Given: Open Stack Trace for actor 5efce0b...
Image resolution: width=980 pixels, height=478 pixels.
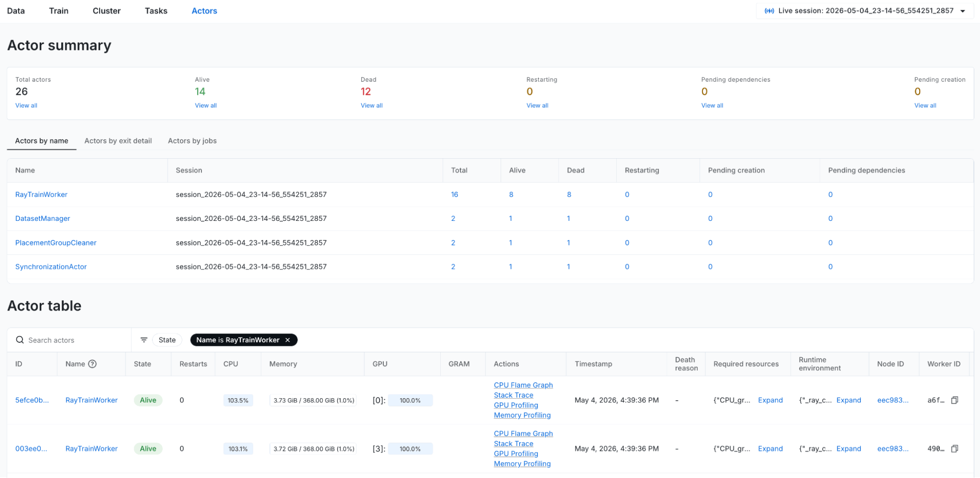Looking at the screenshot, I should pos(513,395).
